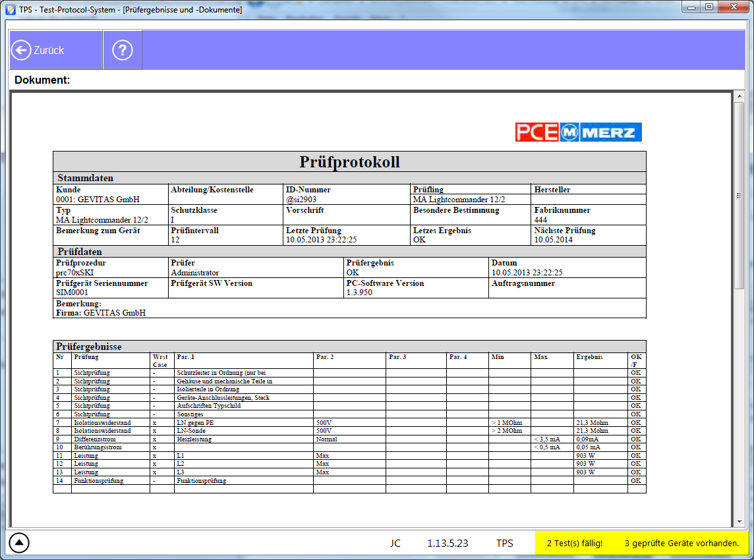Click 'Prüfergebnisse' section header
Screen dimensions: 754x560
coord(89,347)
